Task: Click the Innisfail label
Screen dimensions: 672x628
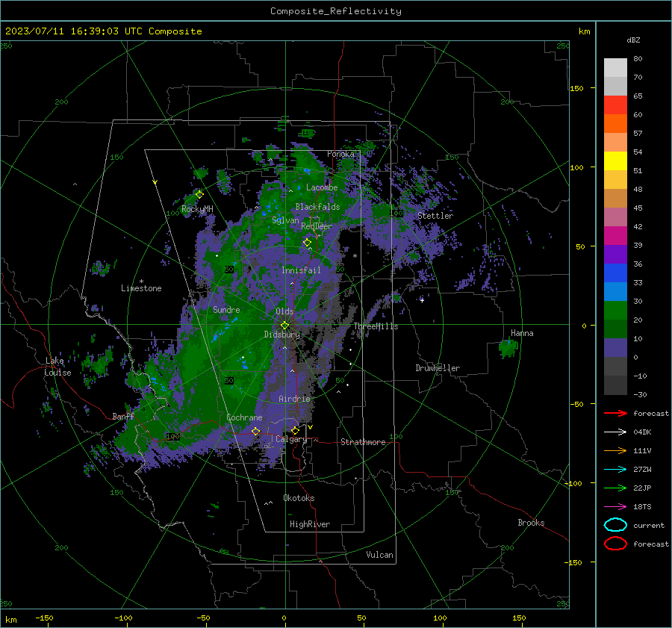Action: pyautogui.click(x=301, y=270)
